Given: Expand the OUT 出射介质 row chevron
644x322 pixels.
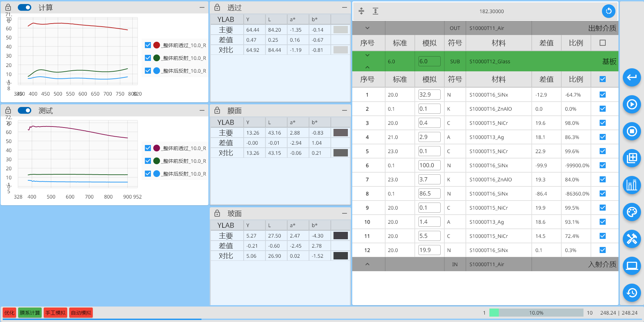Looking at the screenshot, I should coord(368,28).
